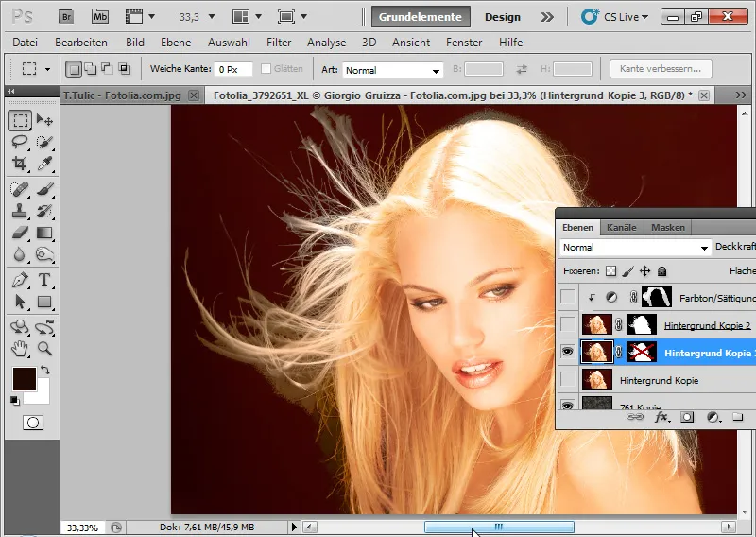Select the 3D Rotate tool
The height and width of the screenshot is (537, 756).
[x=20, y=326]
